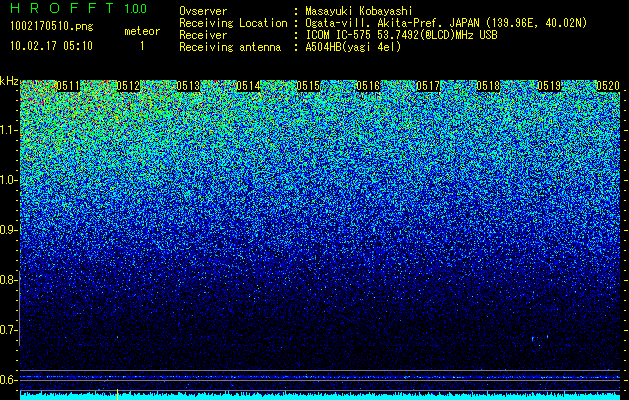Click the kHz axis unit label
629x400 pixels.
[9, 81]
